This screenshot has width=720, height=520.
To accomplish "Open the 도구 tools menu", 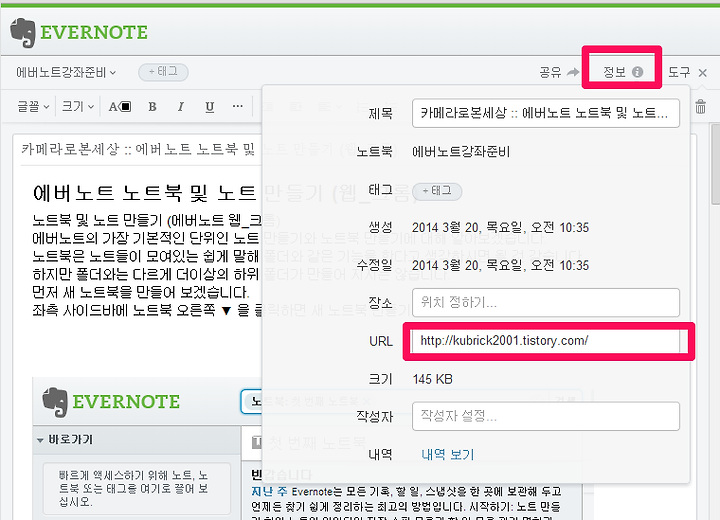I will point(679,72).
